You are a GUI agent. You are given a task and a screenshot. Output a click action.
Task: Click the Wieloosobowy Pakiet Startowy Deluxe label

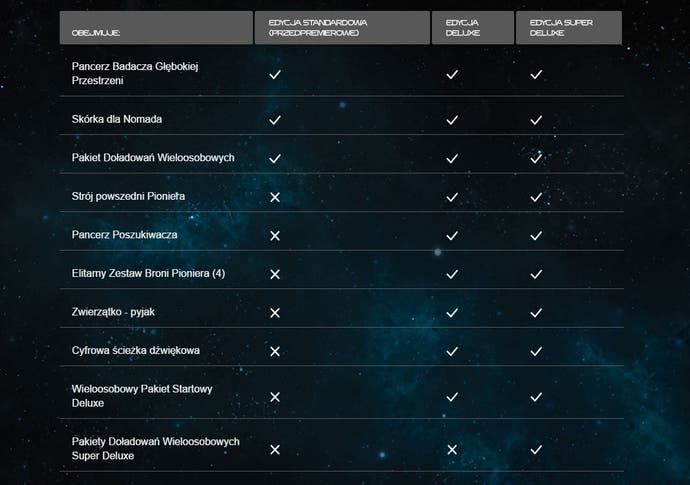click(142, 396)
